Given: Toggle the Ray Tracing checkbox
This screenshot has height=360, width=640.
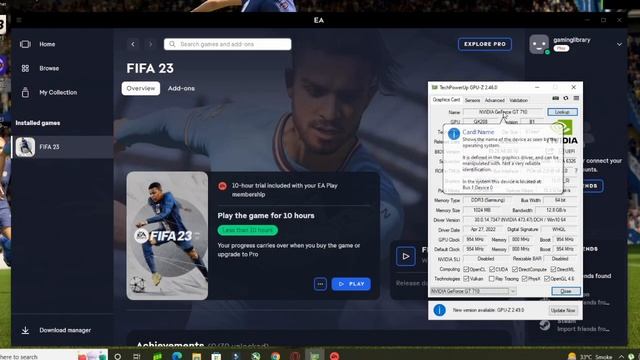Looking at the screenshot, I should [491, 279].
